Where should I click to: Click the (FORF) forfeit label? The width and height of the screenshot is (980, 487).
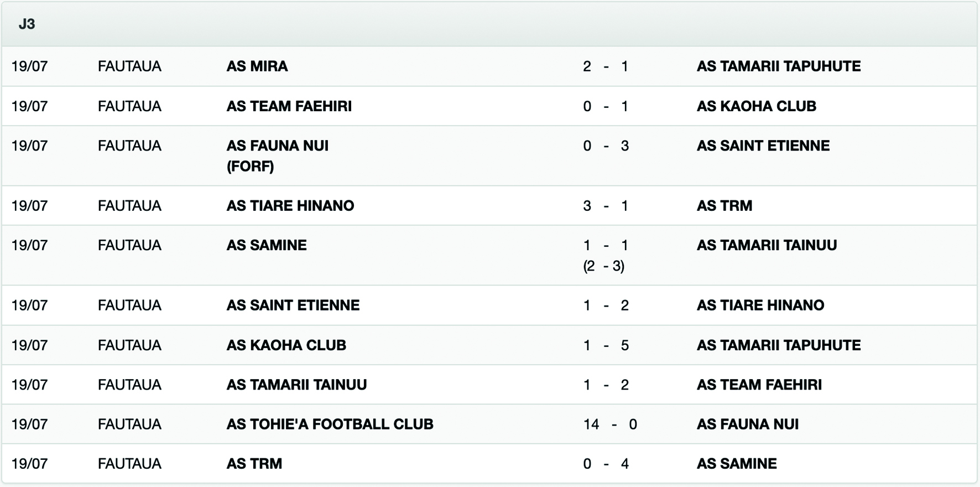[250, 167]
